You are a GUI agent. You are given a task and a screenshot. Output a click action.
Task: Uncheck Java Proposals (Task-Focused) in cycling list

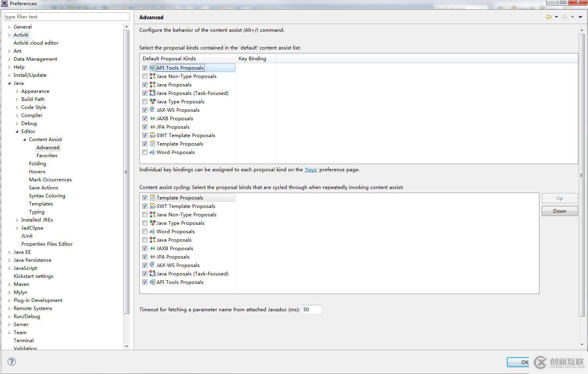click(x=145, y=273)
